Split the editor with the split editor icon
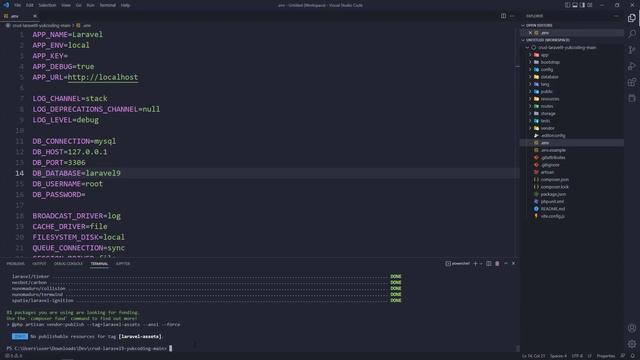The height and width of the screenshot is (360, 640). pyautogui.click(x=503, y=16)
